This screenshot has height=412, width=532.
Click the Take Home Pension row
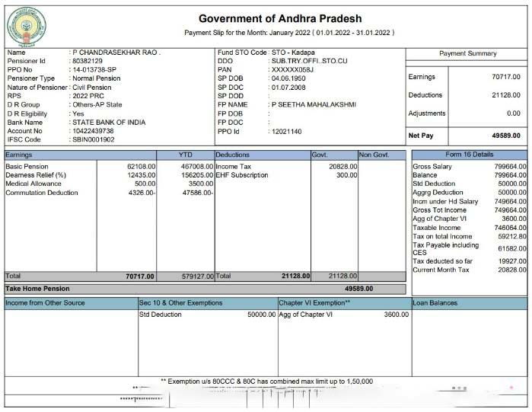point(38,289)
